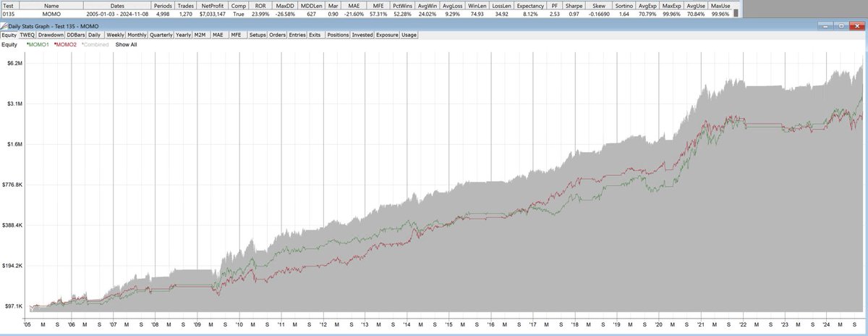Screen dimensions: 868x336
Task: Close the Daily Stats Graph window
Action: coord(856,26)
